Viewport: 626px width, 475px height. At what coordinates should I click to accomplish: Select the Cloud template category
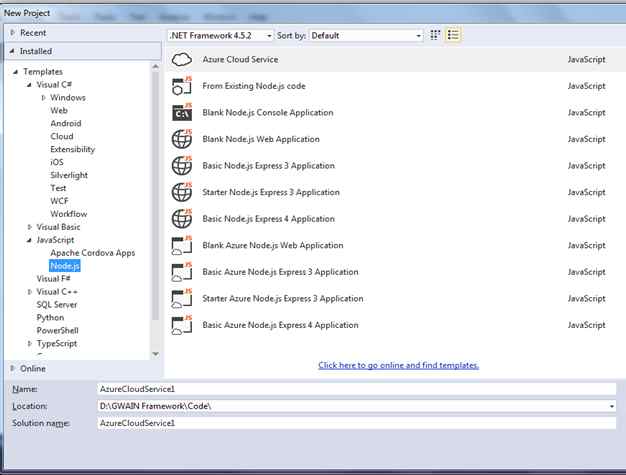[62, 136]
